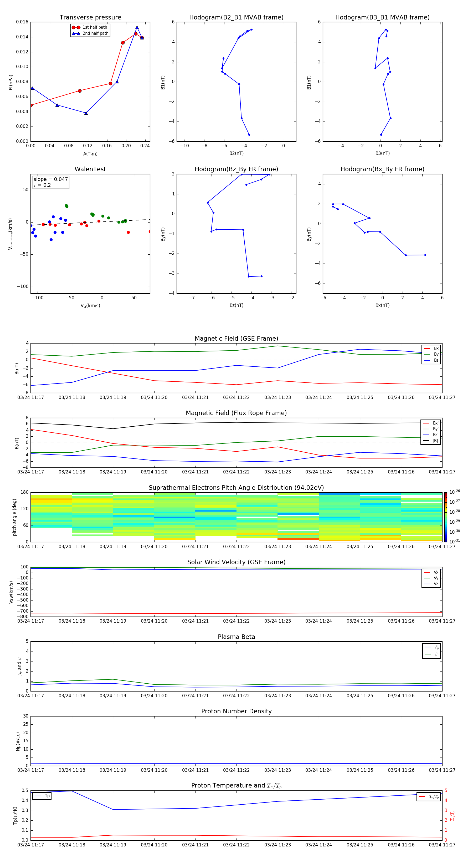Select the '1st half path' legend entry
The width and height of the screenshot is (473, 868).
coord(90,27)
